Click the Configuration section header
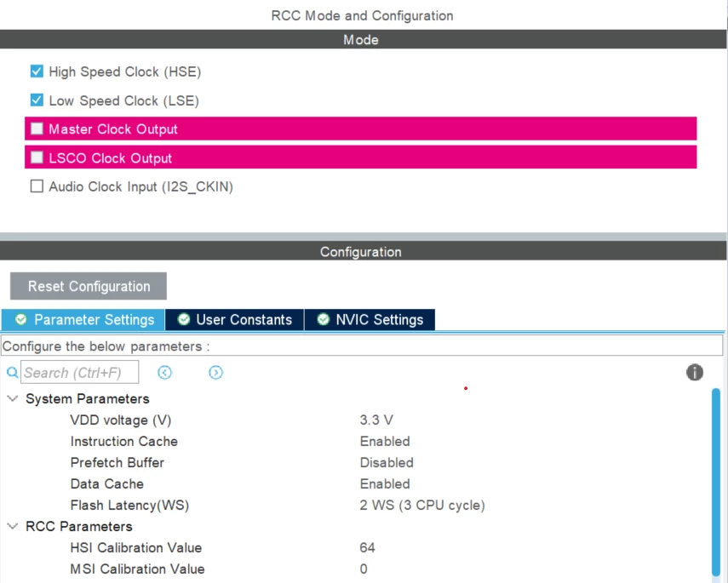 (x=363, y=251)
